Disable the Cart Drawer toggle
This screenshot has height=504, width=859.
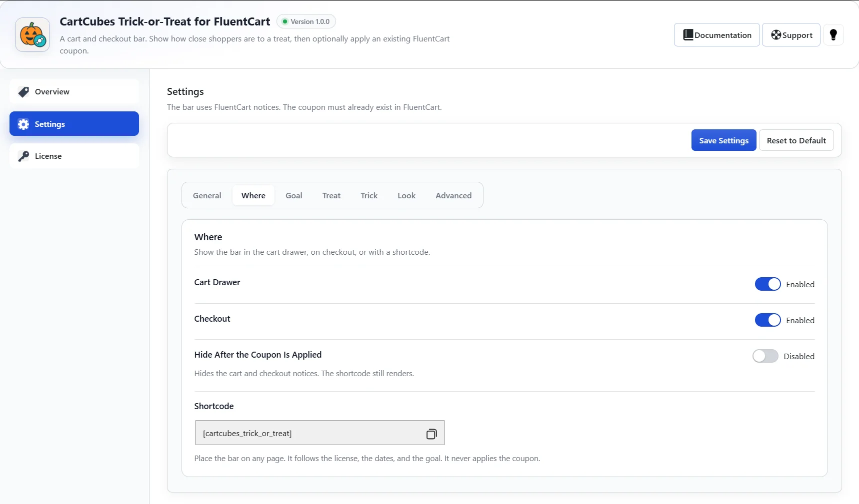click(767, 284)
